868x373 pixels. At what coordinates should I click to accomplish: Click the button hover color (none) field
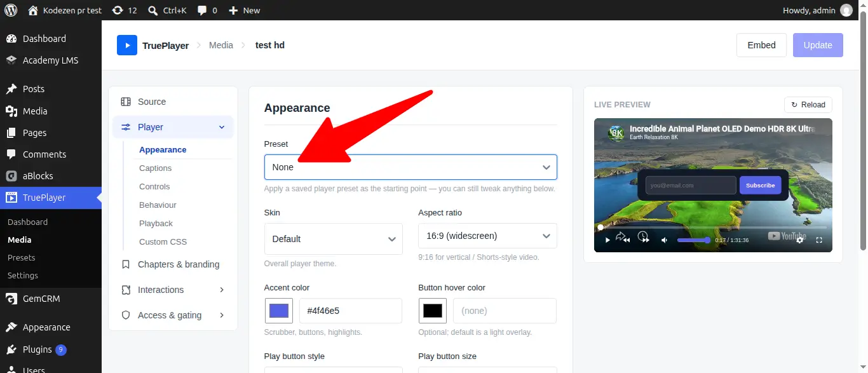[x=505, y=311]
